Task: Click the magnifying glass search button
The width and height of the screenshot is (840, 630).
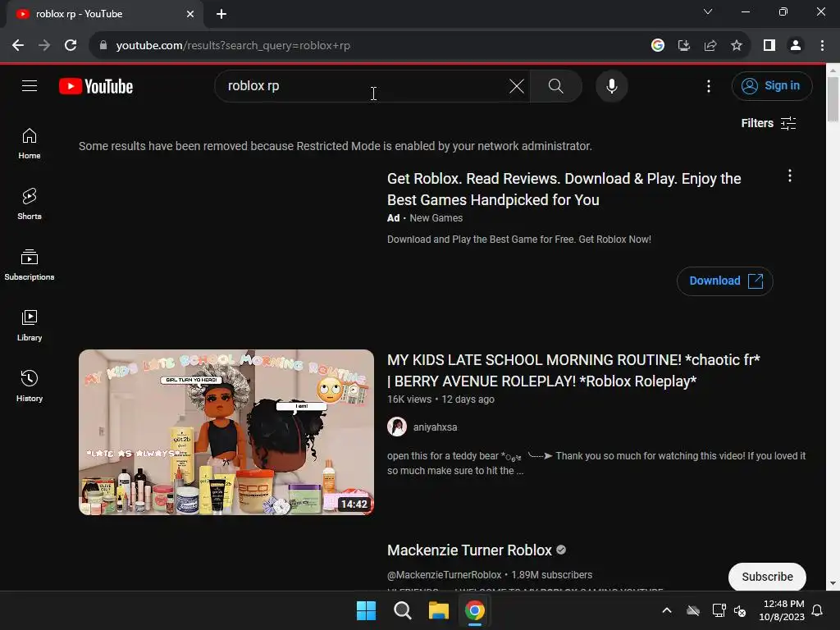Action: (x=556, y=85)
